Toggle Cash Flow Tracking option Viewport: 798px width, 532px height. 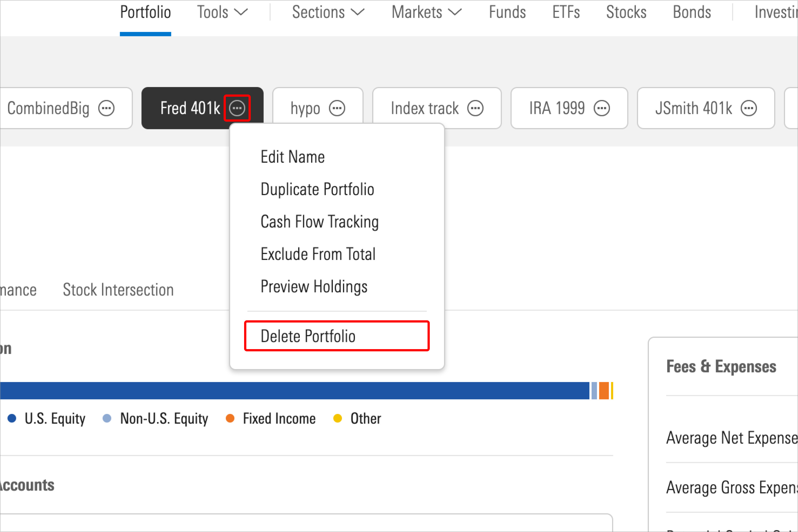pyautogui.click(x=320, y=221)
